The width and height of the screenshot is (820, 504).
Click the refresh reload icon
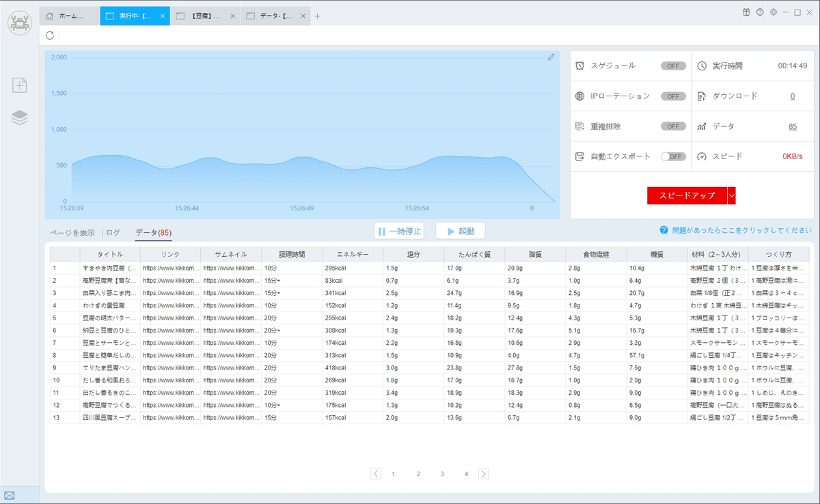(x=50, y=36)
